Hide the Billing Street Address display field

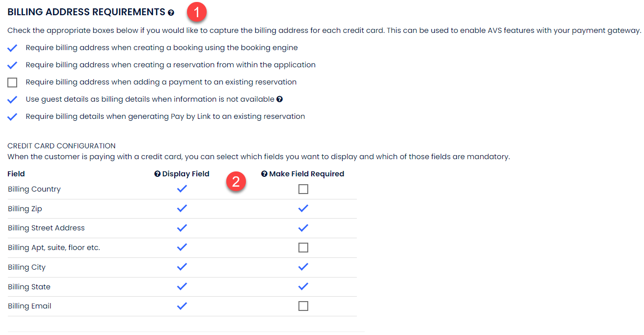[182, 228]
